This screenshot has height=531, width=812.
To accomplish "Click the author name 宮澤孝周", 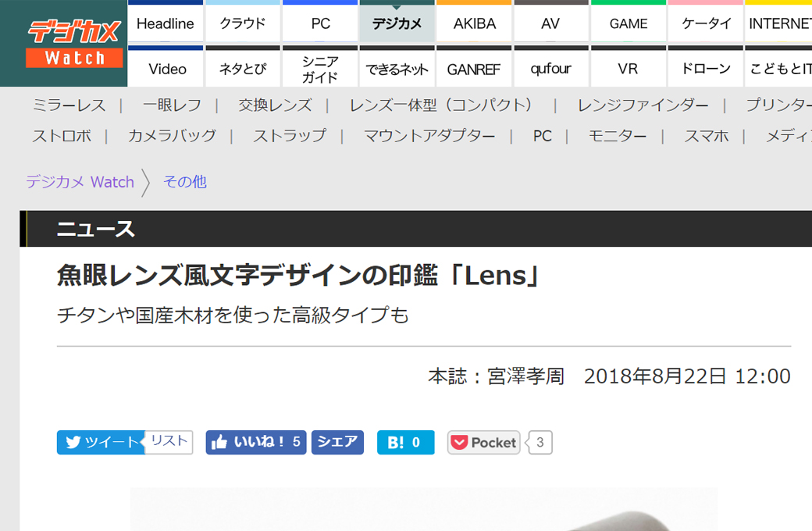I will (x=525, y=376).
